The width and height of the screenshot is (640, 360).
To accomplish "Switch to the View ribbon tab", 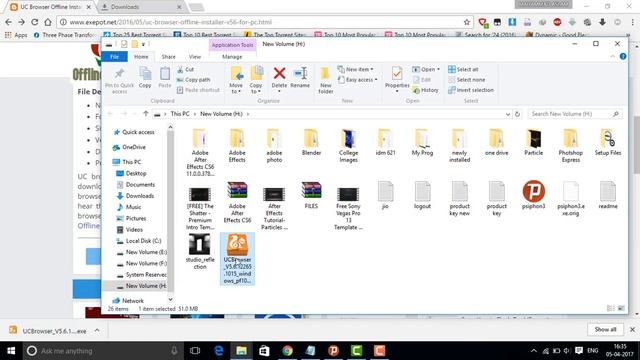I will point(195,57).
